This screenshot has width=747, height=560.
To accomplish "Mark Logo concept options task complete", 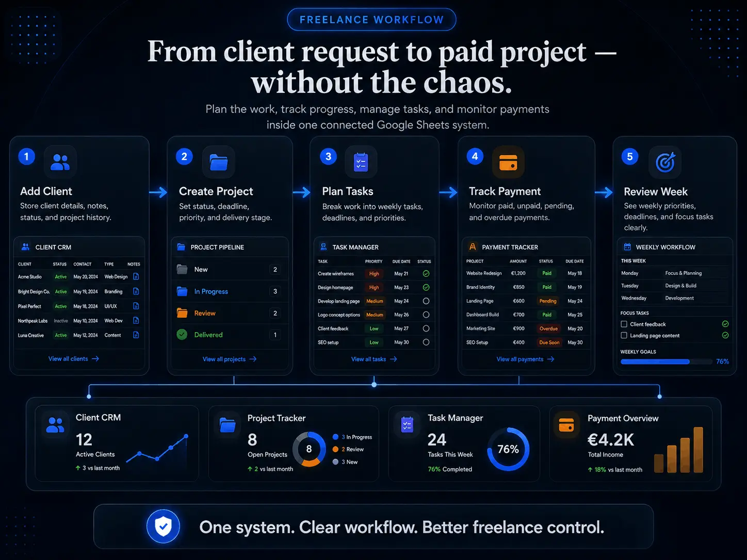I will [x=426, y=315].
